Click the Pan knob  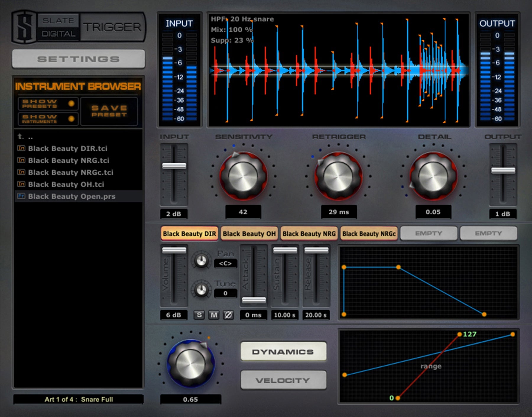click(201, 261)
